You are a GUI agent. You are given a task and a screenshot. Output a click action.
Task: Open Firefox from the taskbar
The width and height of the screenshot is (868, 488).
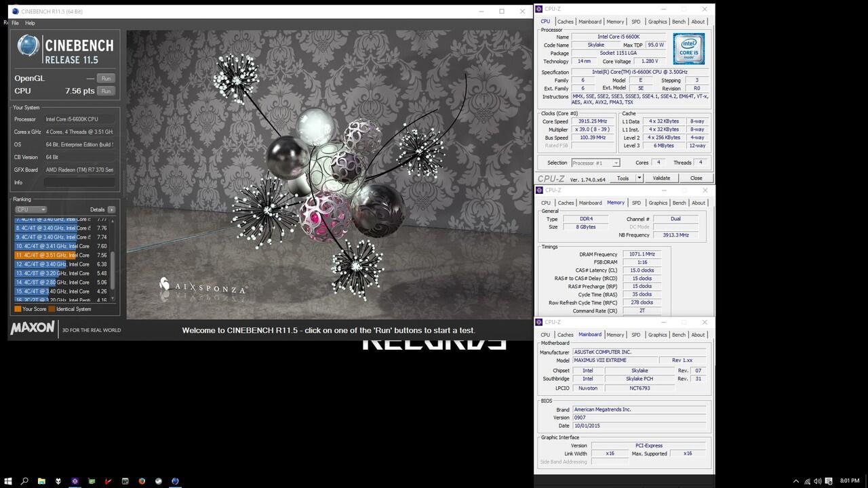click(x=142, y=481)
